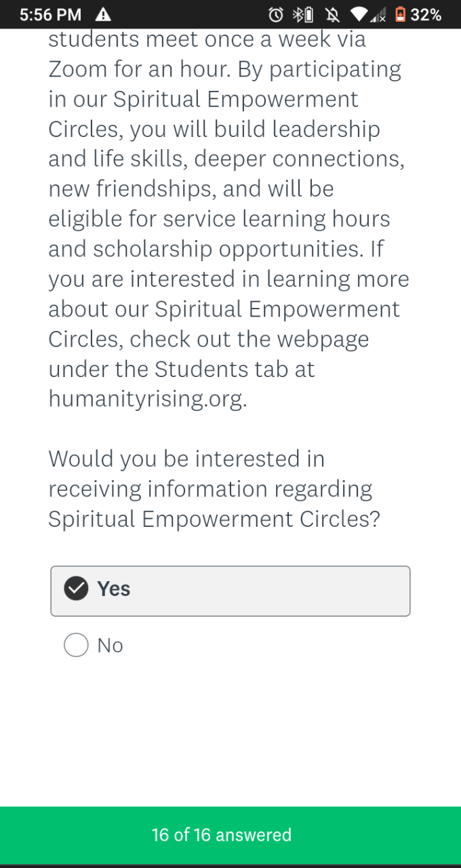Tap the alarm clock status icon
461x868 pixels.
[276, 14]
